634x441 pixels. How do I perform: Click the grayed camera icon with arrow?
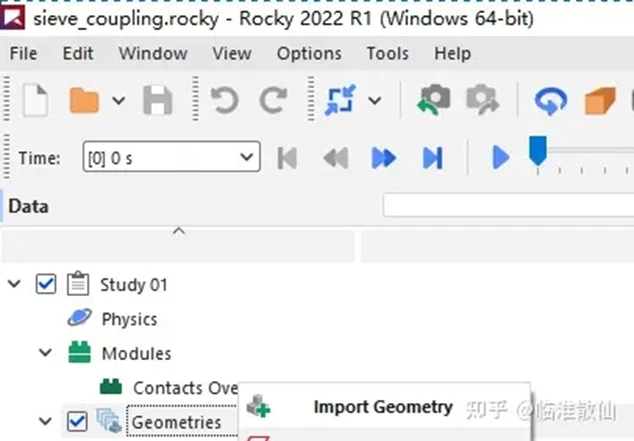click(x=482, y=99)
